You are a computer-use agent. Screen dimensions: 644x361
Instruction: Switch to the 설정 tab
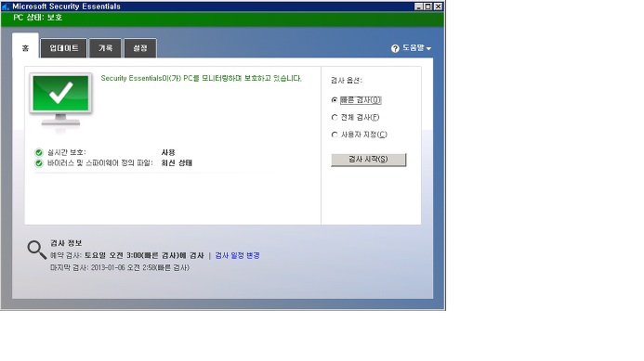(140, 48)
